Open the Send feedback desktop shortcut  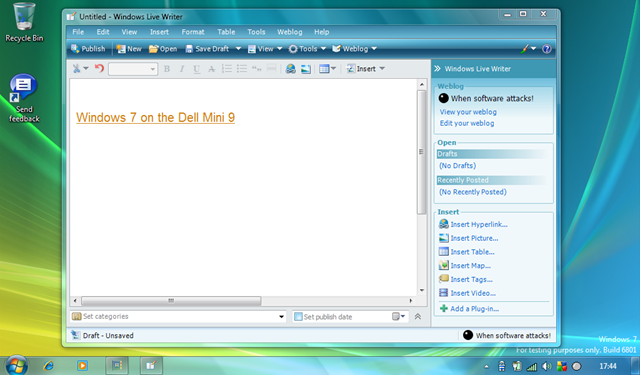pyautogui.click(x=24, y=98)
